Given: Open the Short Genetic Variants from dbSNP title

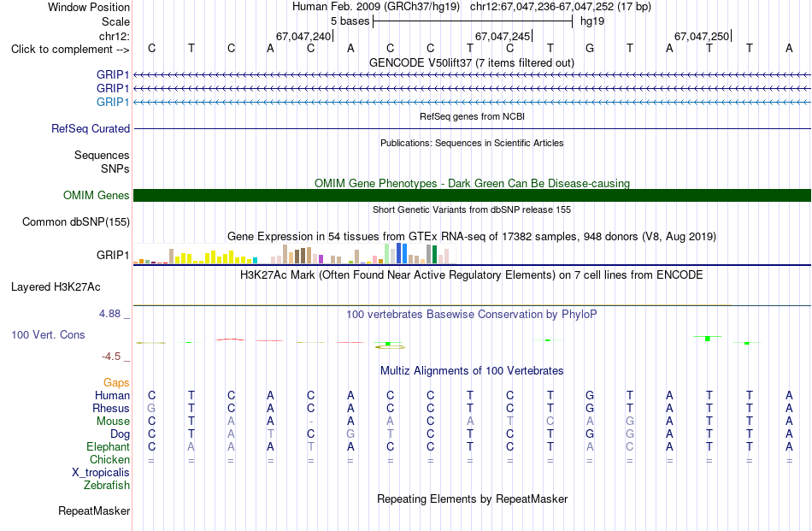Looking at the screenshot, I should click(x=472, y=209).
